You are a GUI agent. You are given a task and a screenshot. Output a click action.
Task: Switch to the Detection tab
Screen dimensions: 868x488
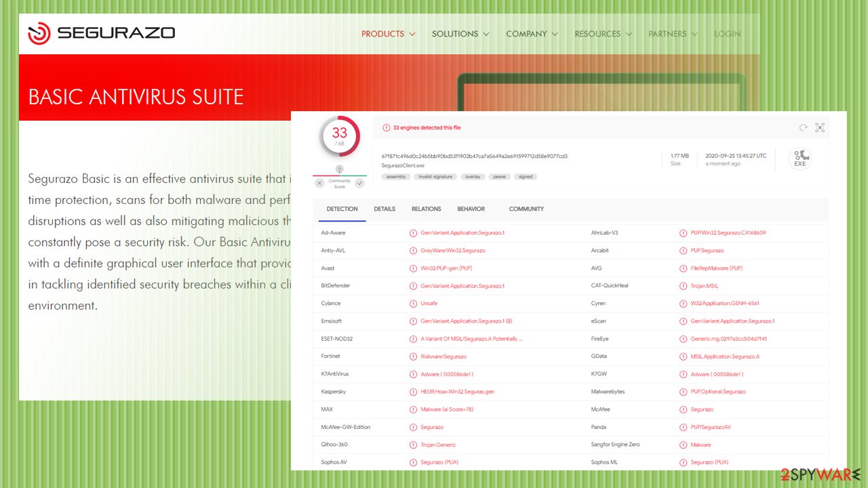pyautogui.click(x=342, y=209)
